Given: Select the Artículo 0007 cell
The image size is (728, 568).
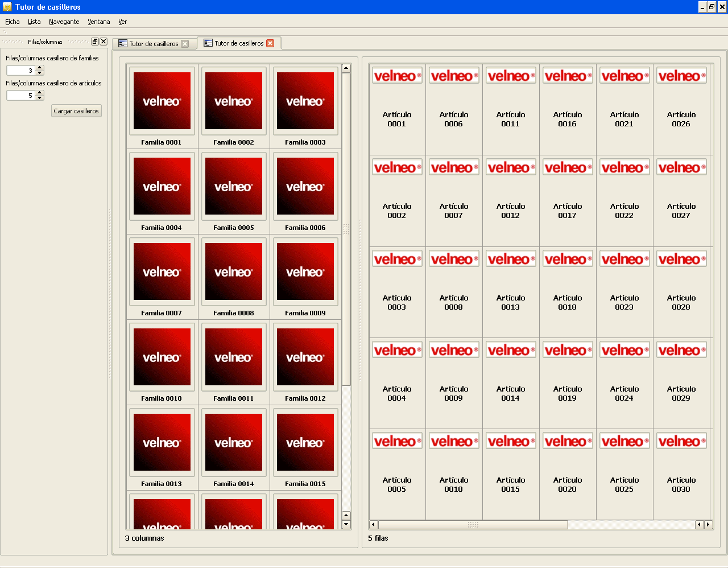Looking at the screenshot, I should 454,201.
